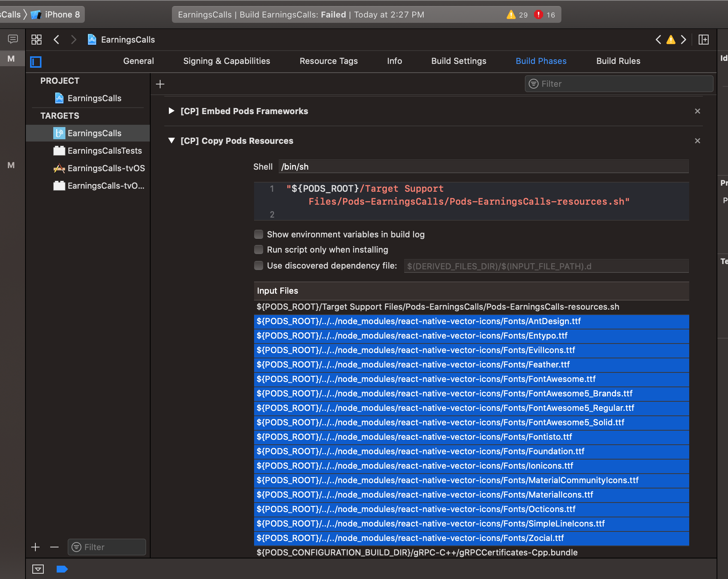Viewport: 728px width, 579px height.
Task: Enable Use discovered dependency file checkbox
Action: (x=259, y=266)
